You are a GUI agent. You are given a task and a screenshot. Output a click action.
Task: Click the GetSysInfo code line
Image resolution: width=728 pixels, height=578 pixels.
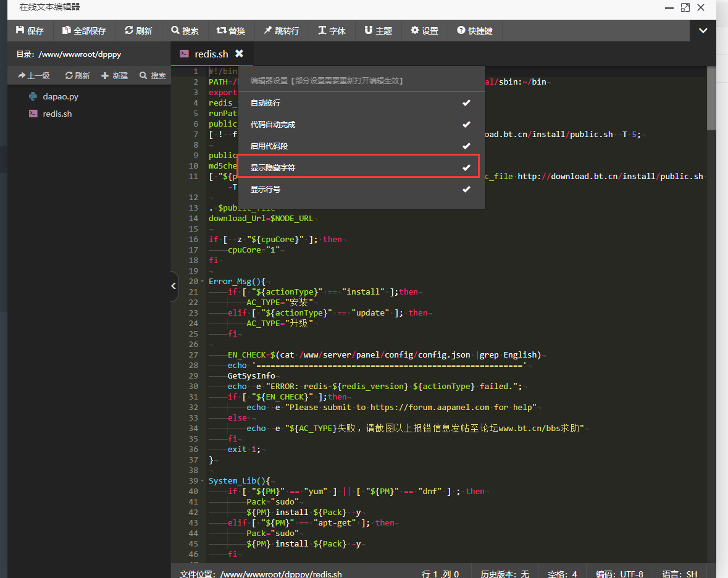(251, 375)
